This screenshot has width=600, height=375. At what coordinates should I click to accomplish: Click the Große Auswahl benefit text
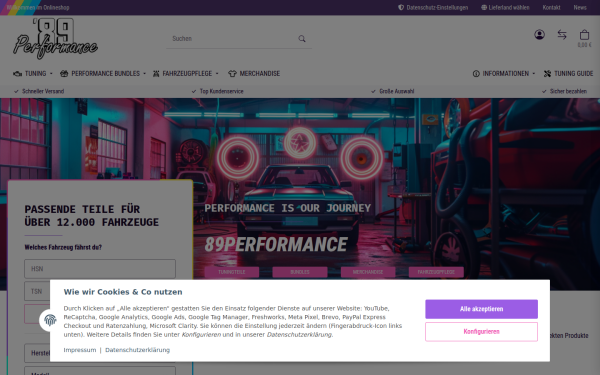coord(397,91)
